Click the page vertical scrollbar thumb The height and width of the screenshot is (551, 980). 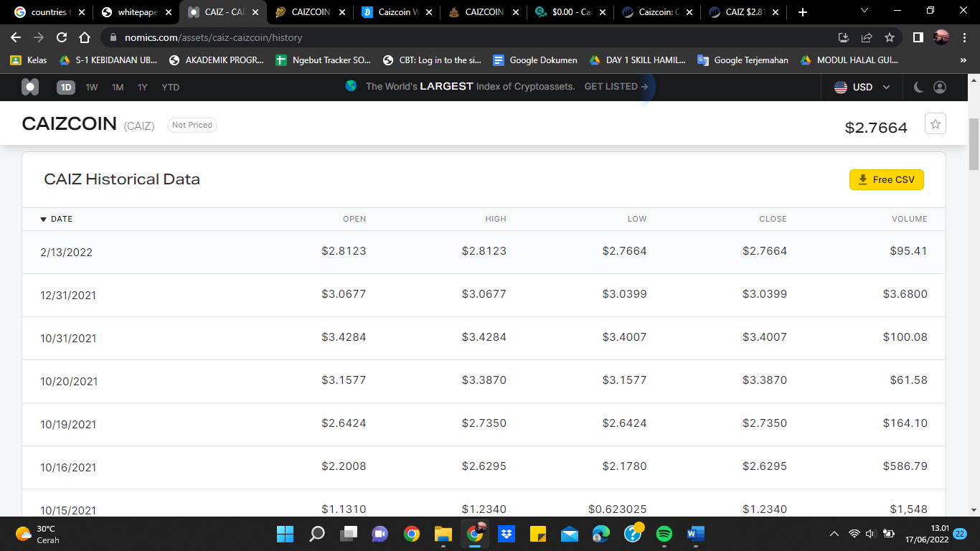974,143
